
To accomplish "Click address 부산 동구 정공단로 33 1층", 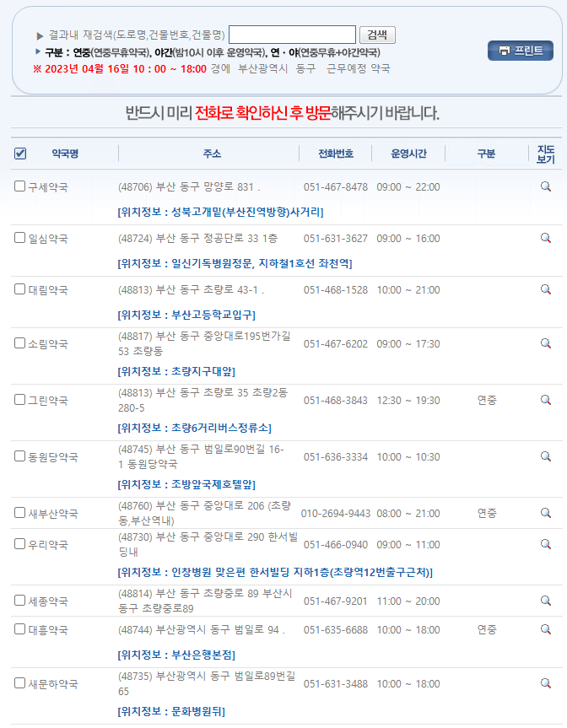I will pos(197,239).
